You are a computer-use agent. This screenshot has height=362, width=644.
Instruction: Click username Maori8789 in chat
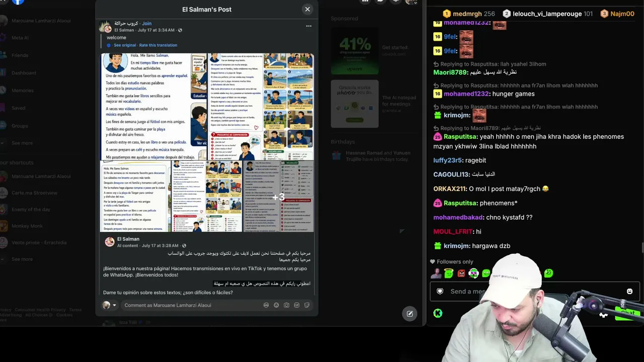click(450, 72)
